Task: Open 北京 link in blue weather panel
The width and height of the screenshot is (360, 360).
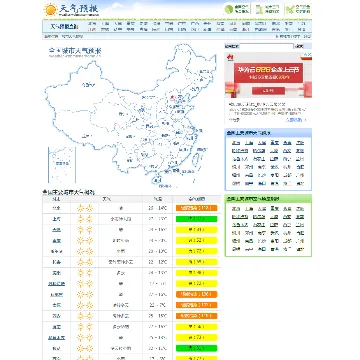Action: 236,143
